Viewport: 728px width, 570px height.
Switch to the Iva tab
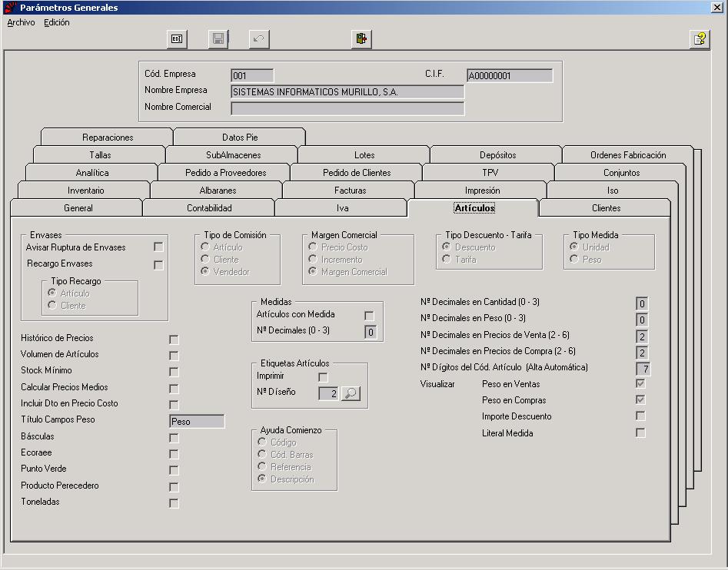pos(342,207)
